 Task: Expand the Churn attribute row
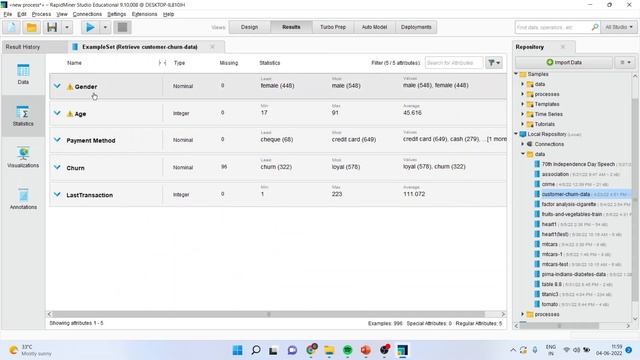tap(57, 167)
